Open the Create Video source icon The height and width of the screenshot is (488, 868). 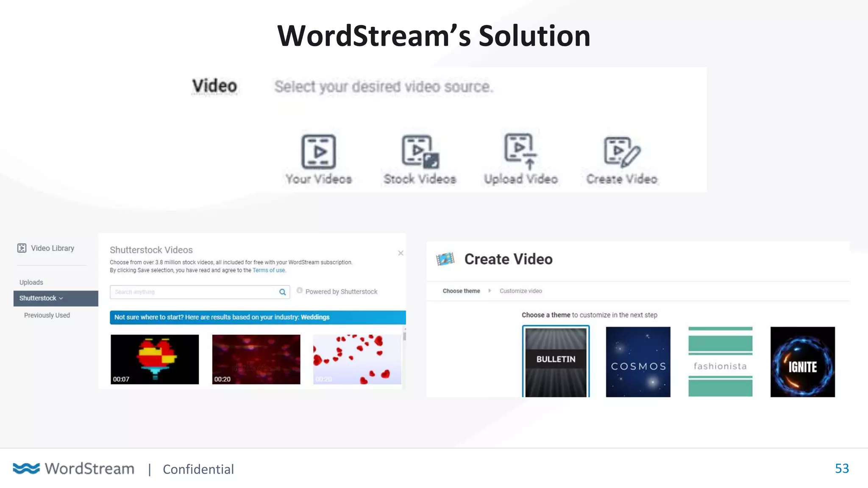pyautogui.click(x=622, y=151)
